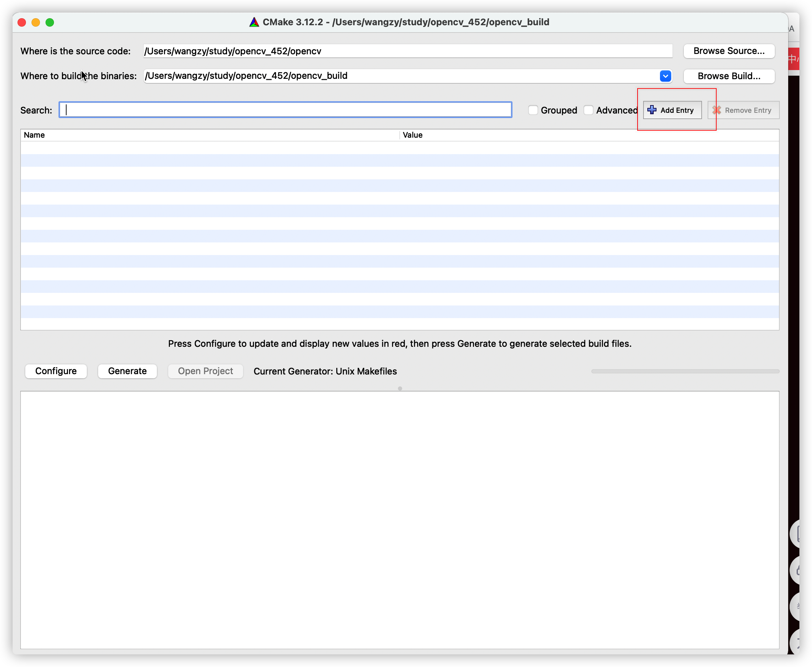This screenshot has width=812, height=667.
Task: Click the CMake triangle logo in title bar
Action: 254,22
